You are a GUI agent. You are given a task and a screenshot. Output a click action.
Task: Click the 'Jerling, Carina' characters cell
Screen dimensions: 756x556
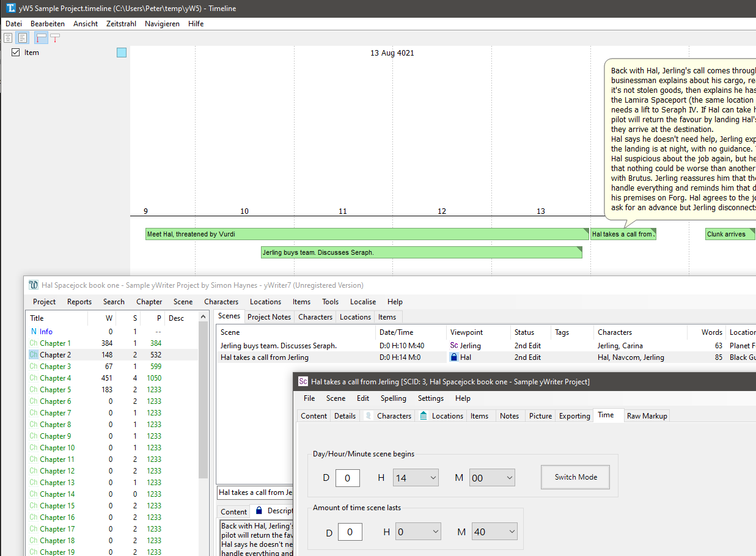pyautogui.click(x=620, y=346)
